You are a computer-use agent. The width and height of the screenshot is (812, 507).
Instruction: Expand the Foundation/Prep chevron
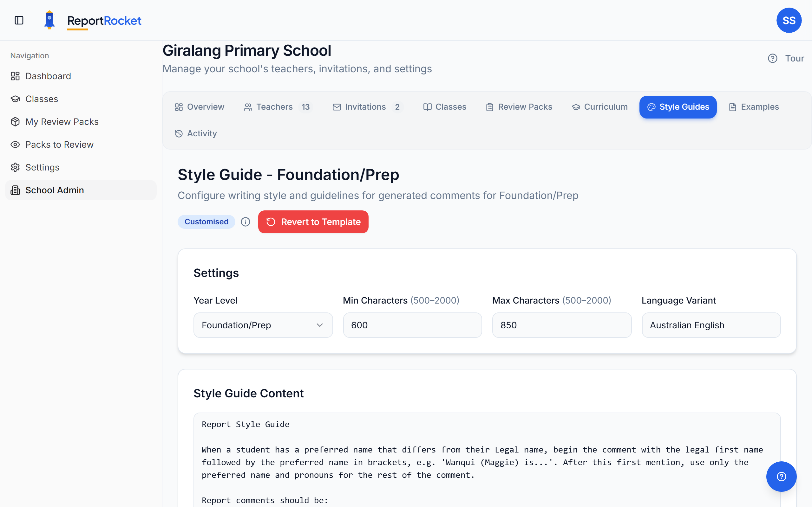[319, 325]
